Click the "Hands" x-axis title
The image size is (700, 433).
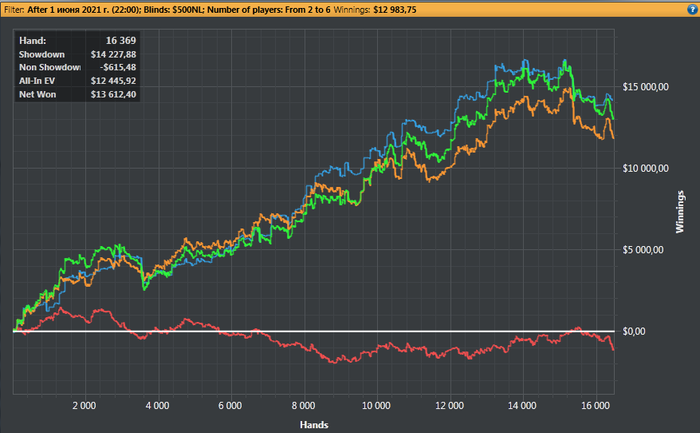coord(314,425)
